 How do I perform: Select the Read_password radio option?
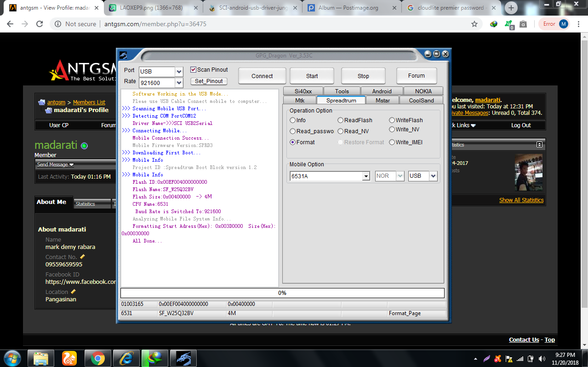[292, 131]
